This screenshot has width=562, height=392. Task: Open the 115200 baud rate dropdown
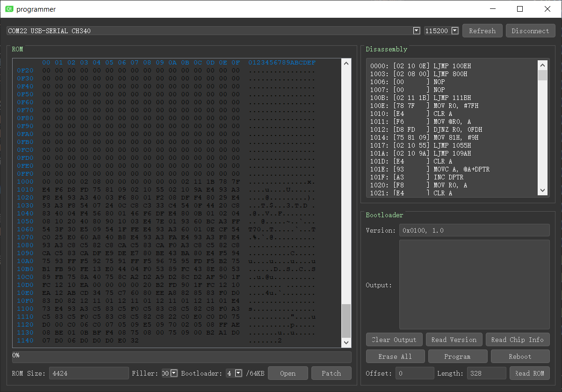pos(454,31)
